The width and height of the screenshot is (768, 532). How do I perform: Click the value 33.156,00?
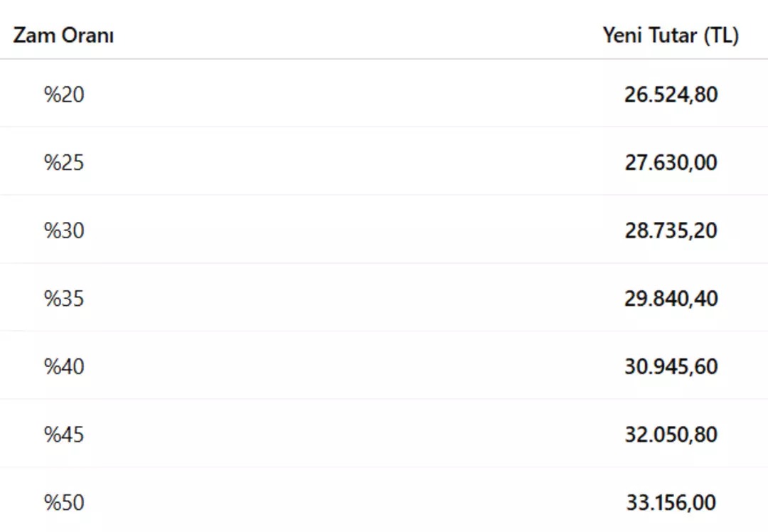point(671,503)
